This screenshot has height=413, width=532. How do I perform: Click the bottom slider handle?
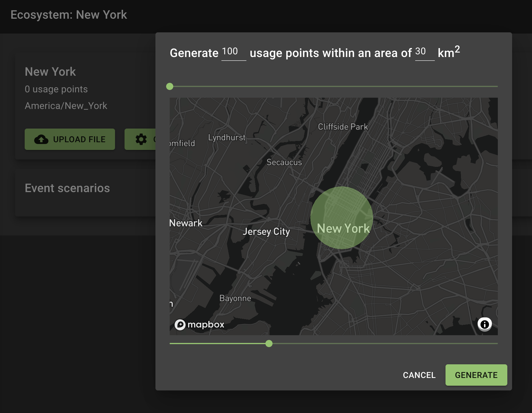269,344
